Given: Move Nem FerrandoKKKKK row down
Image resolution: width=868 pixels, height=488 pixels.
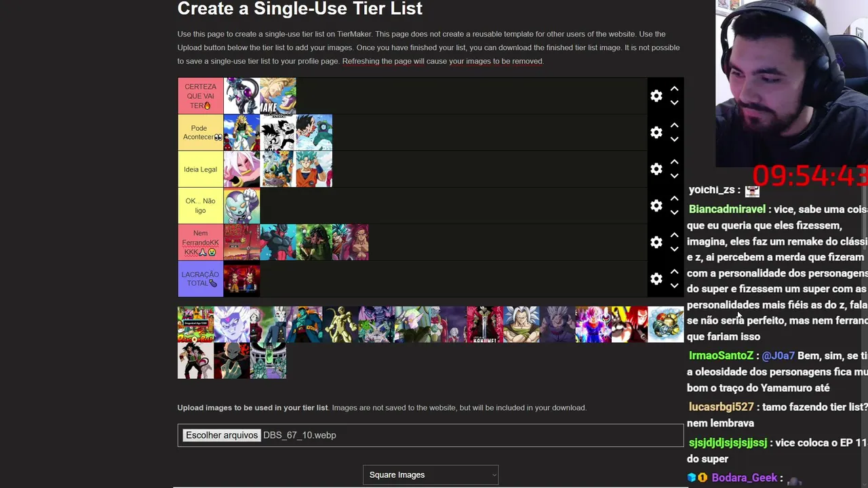Looking at the screenshot, I should click(x=674, y=249).
